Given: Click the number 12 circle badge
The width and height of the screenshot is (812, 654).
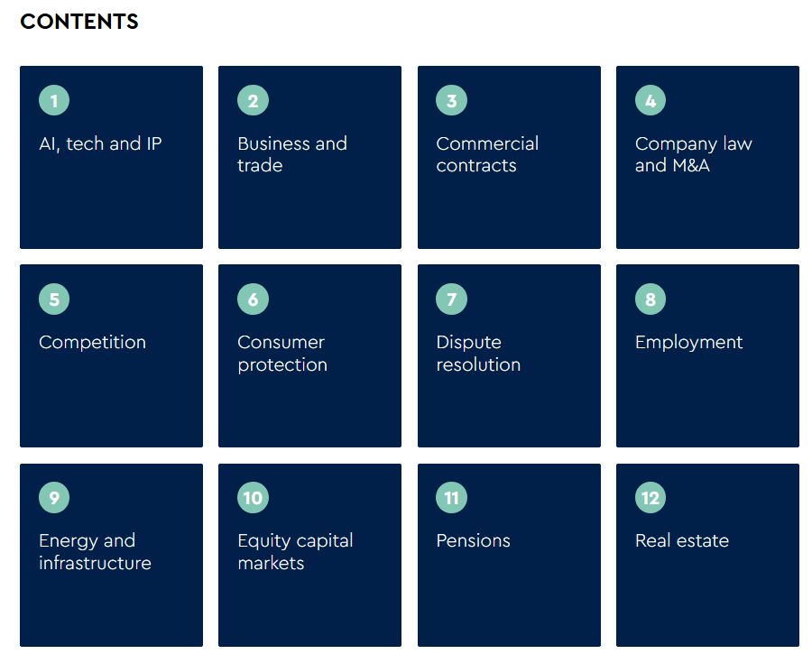Looking at the screenshot, I should [651, 498].
